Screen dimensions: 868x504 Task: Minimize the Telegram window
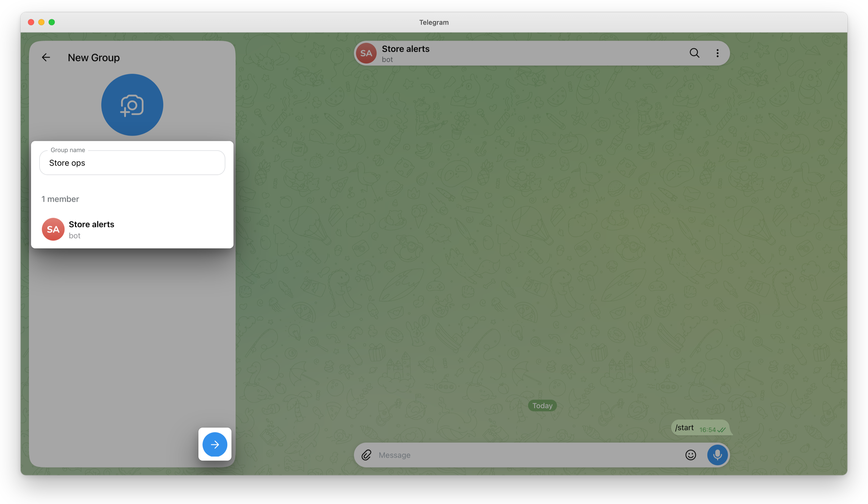pyautogui.click(x=41, y=22)
